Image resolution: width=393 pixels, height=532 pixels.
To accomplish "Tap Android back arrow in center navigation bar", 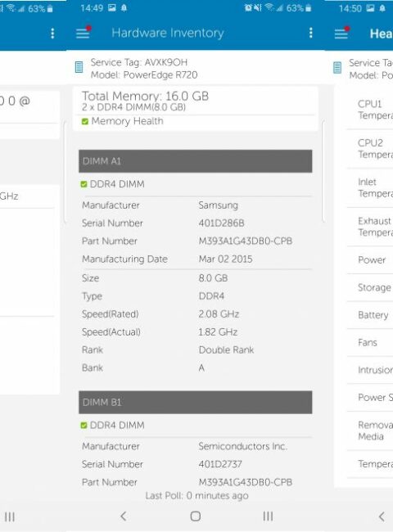I will tap(124, 516).
